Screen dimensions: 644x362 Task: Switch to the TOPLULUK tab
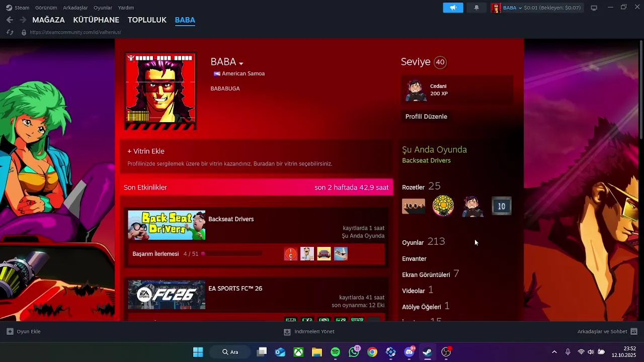147,20
